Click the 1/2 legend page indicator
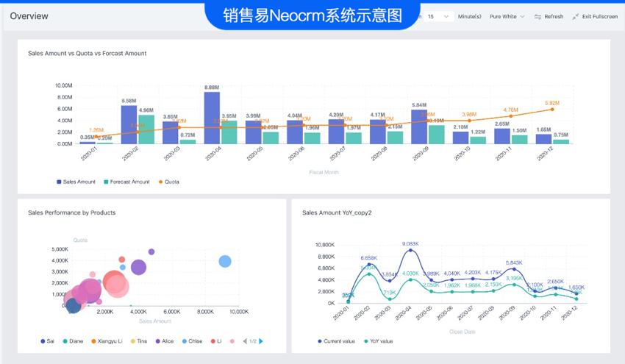625x364 pixels. coord(253,341)
